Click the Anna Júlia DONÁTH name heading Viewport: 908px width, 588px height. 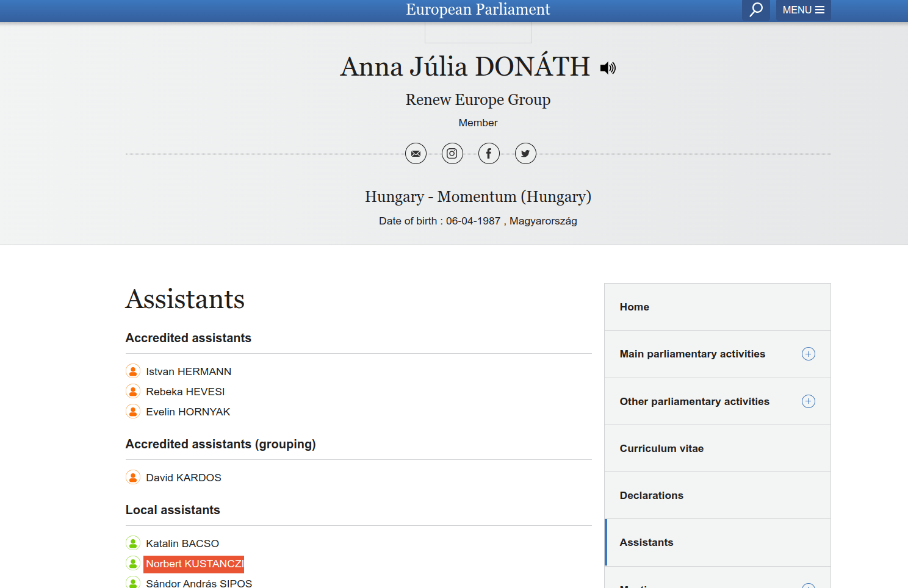465,66
